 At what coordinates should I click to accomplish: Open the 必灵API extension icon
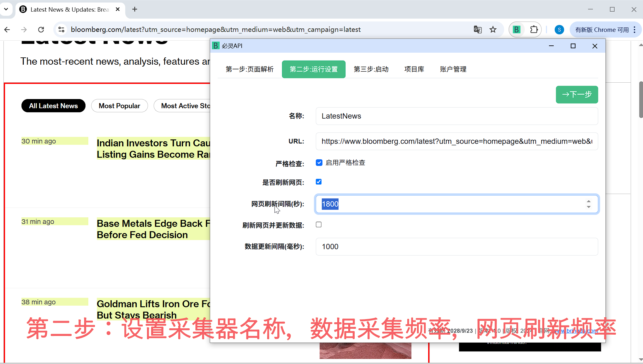coord(516,30)
